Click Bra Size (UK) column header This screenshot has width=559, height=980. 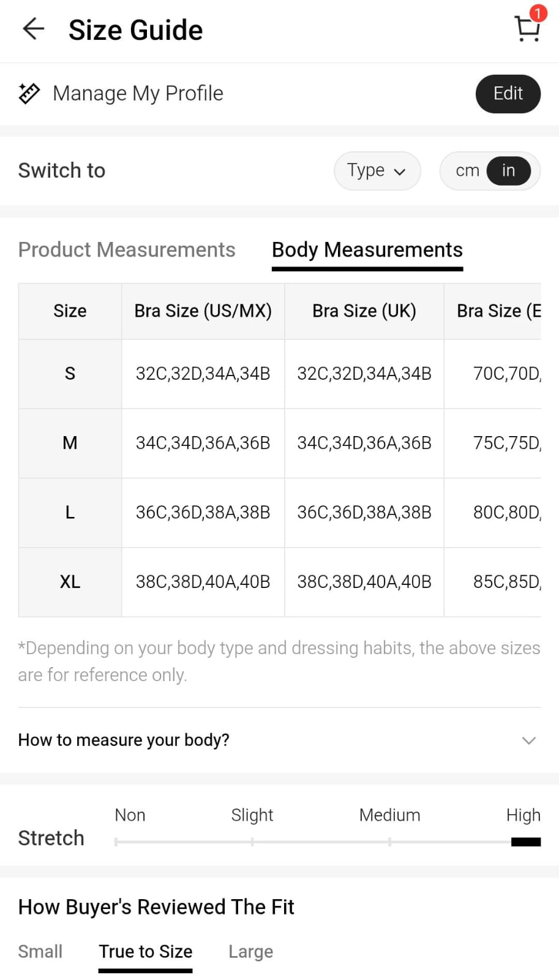[x=364, y=311]
